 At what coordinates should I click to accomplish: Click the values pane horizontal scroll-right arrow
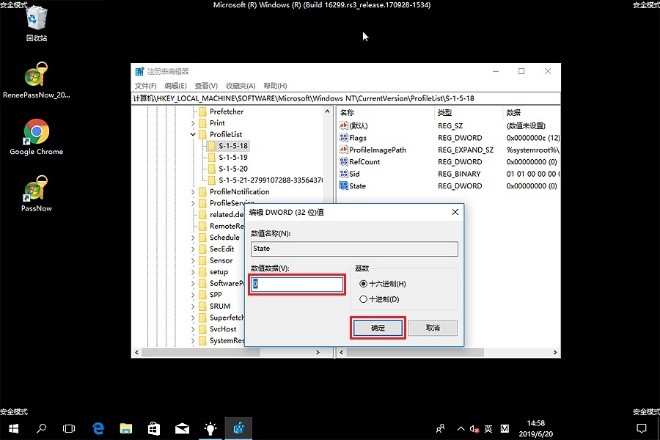tap(555, 352)
